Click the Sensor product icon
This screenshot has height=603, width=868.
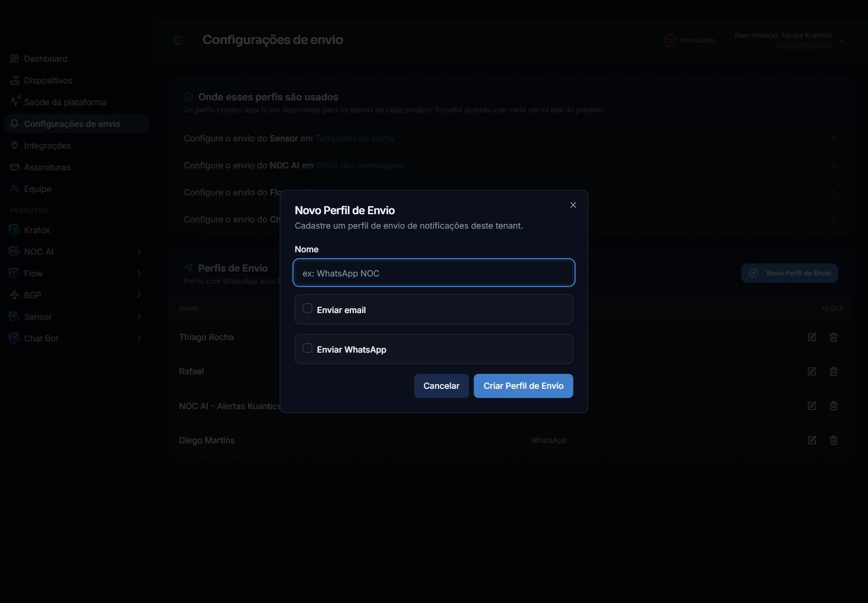14,316
